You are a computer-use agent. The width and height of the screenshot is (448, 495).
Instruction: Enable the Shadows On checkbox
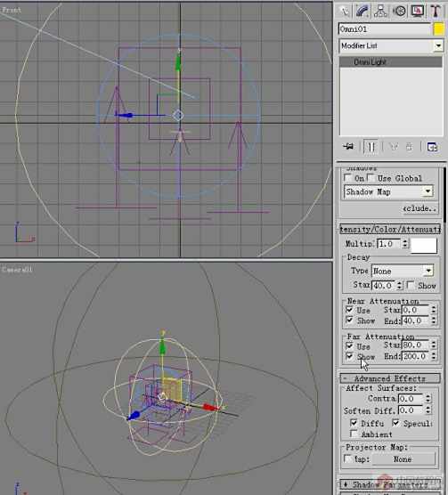348,178
